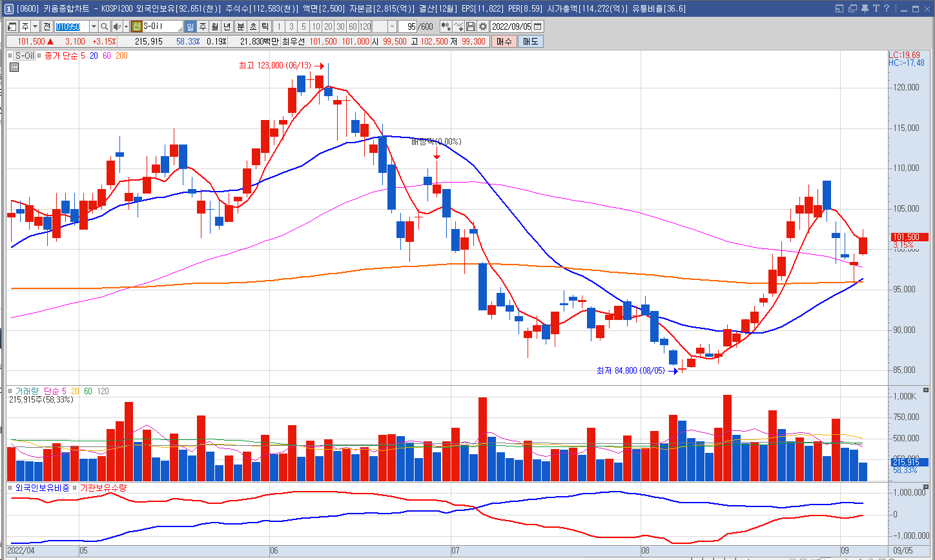935x560 pixels.
Task: Click the volume tag 215,915 on axis
Action: coord(909,462)
